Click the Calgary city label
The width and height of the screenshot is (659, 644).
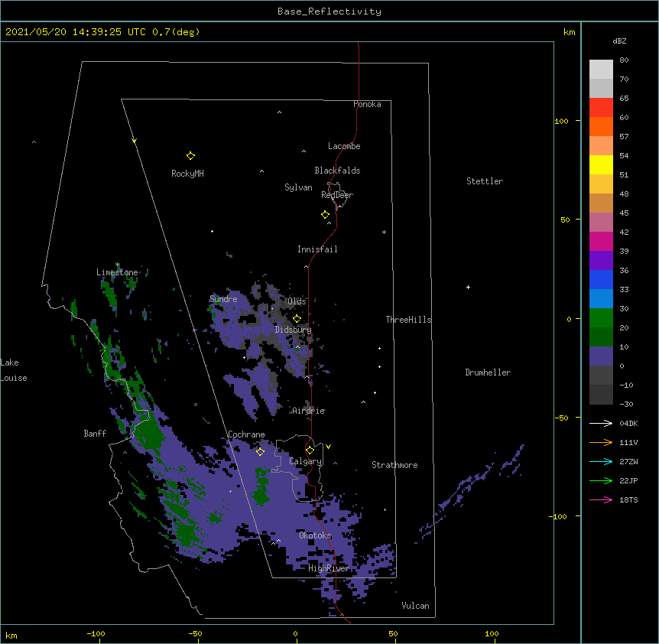coord(306,461)
